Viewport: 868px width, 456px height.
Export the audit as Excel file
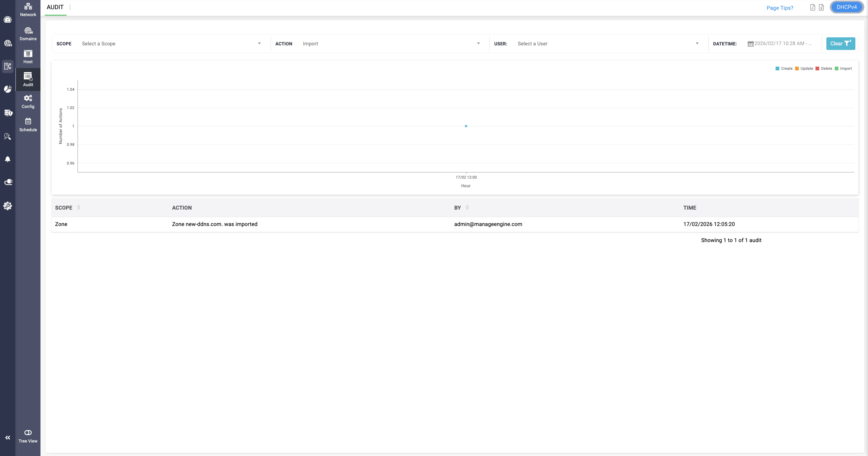click(821, 7)
